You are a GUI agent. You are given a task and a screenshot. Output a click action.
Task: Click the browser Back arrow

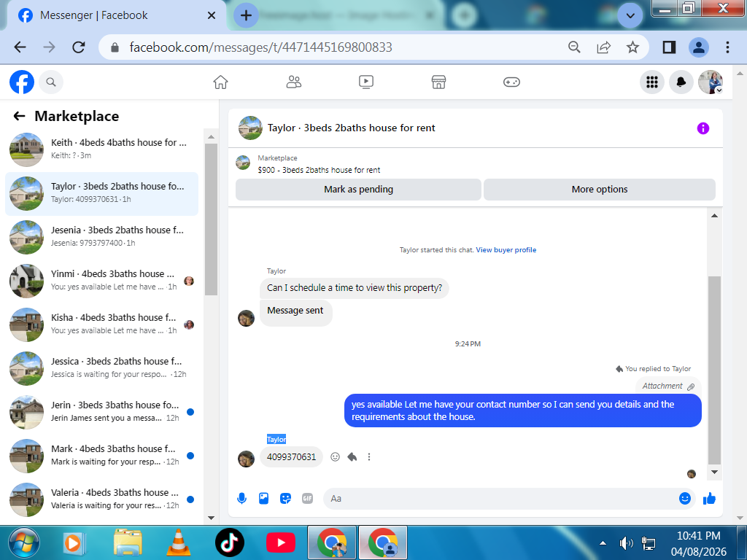pyautogui.click(x=20, y=47)
